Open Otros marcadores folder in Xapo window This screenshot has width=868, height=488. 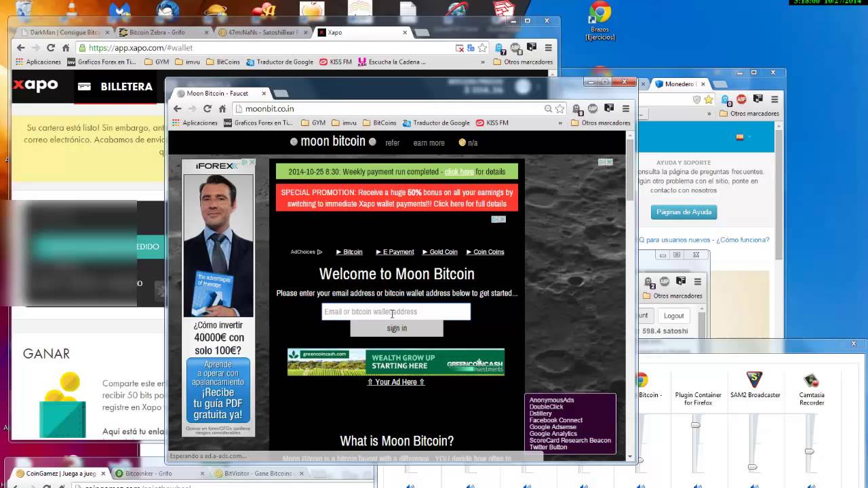pos(523,62)
